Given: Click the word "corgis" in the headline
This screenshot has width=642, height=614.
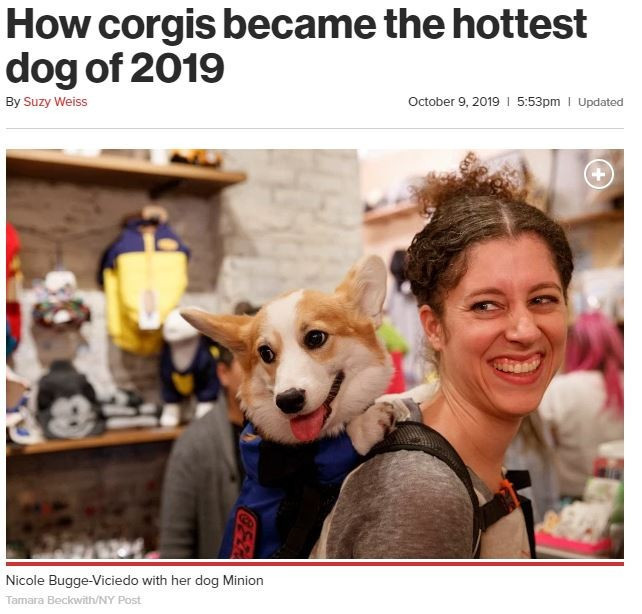Looking at the screenshot, I should (157, 25).
